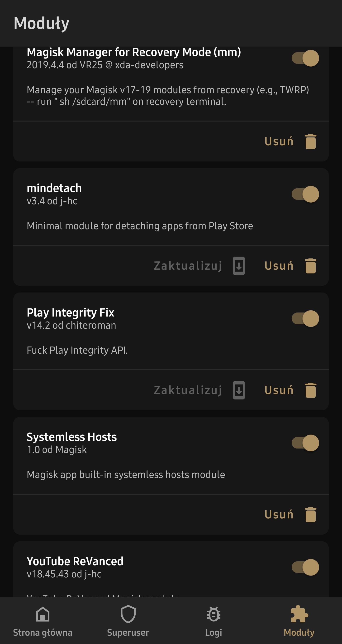This screenshot has height=644, width=342.
Task: Tap update download icon for mindetach
Action: pyautogui.click(x=239, y=266)
